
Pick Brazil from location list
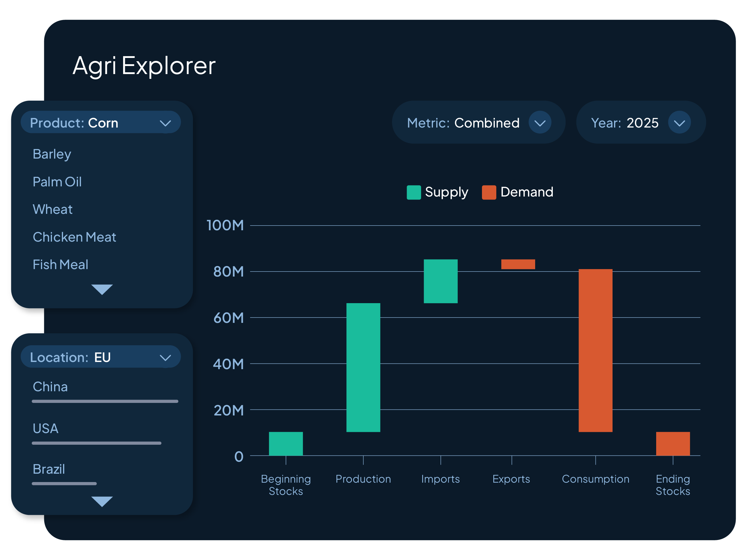[x=49, y=469]
